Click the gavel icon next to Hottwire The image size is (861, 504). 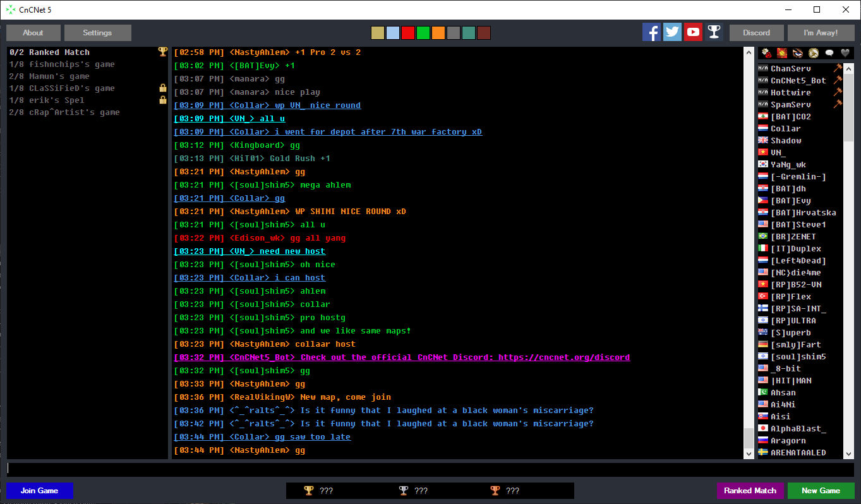838,92
